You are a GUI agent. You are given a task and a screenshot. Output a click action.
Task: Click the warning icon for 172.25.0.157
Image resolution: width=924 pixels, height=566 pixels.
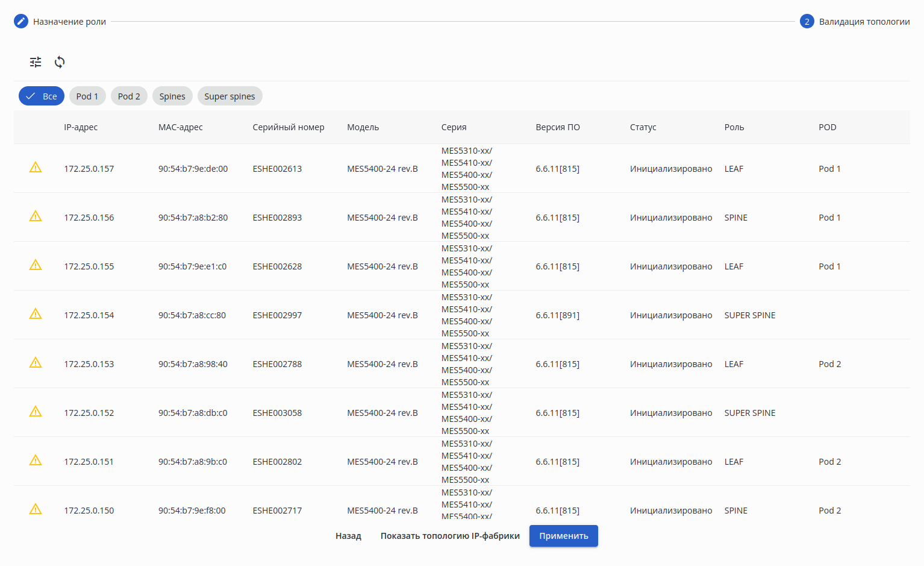36,168
